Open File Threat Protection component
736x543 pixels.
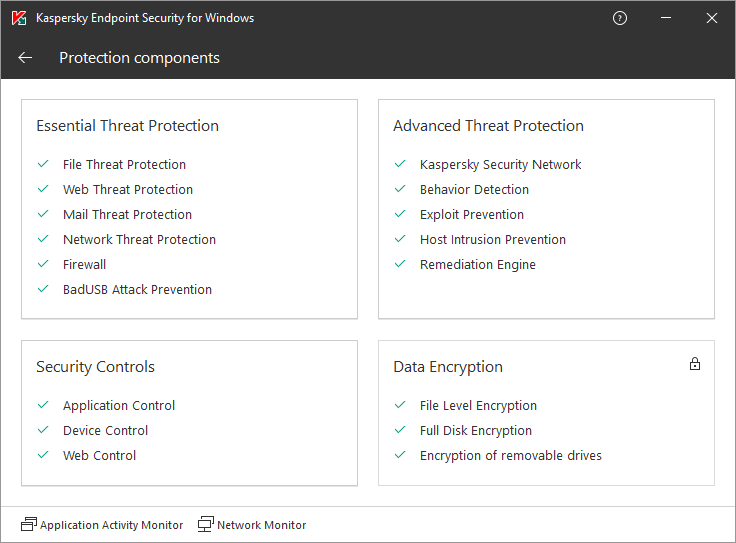coord(124,165)
